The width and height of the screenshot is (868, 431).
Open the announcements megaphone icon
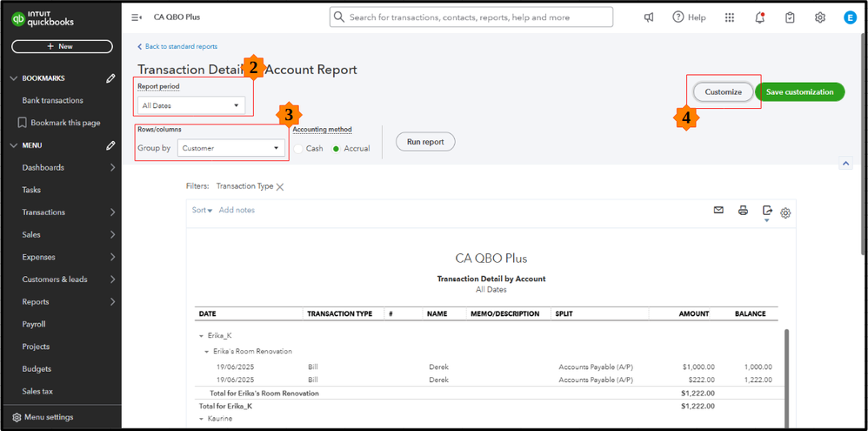tap(649, 17)
